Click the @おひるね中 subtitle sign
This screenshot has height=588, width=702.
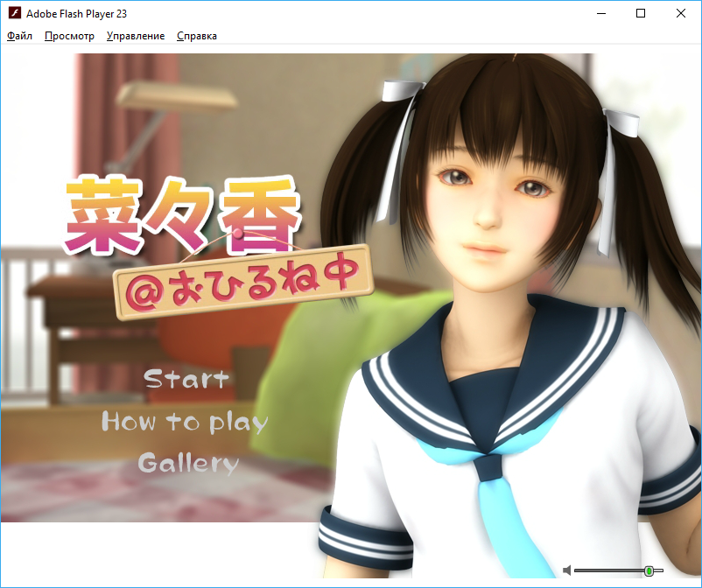point(244,281)
